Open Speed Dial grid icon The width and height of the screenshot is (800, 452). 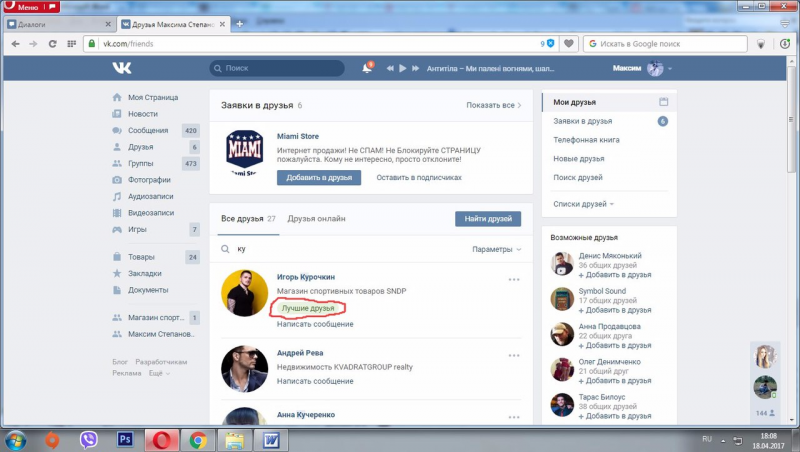(x=71, y=44)
